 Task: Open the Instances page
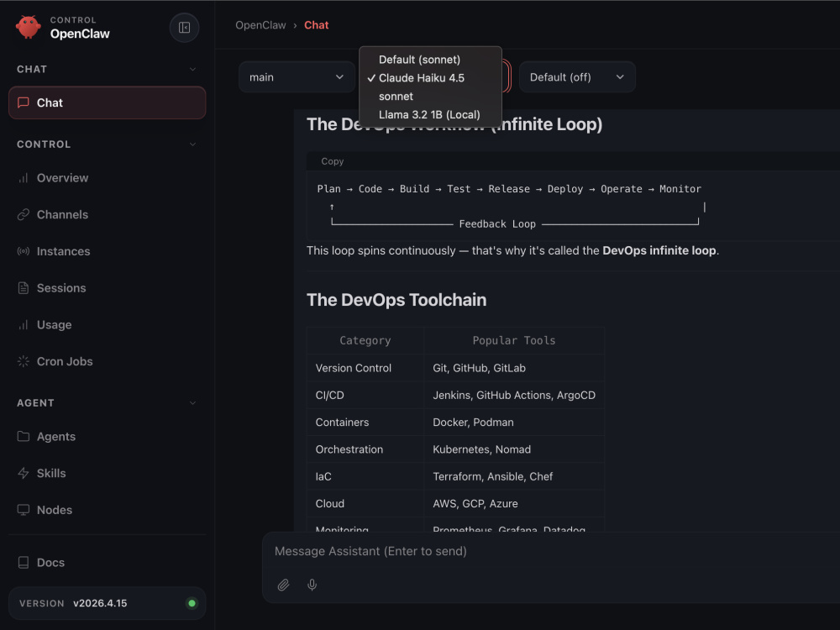click(108, 251)
